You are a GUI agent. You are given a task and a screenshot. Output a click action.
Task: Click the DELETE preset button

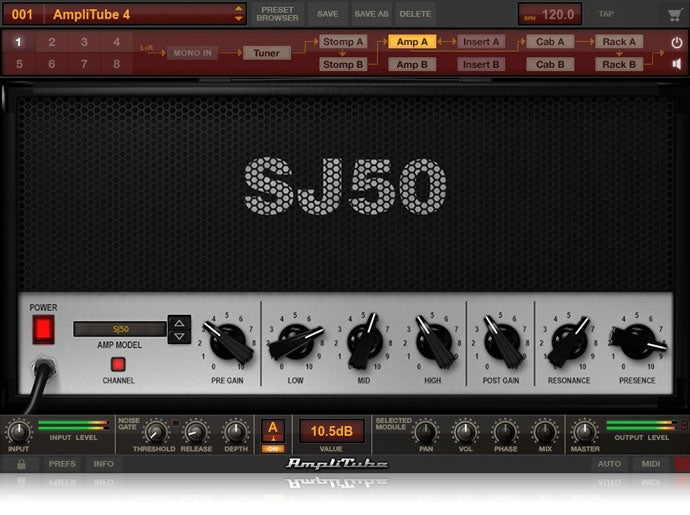(415, 14)
